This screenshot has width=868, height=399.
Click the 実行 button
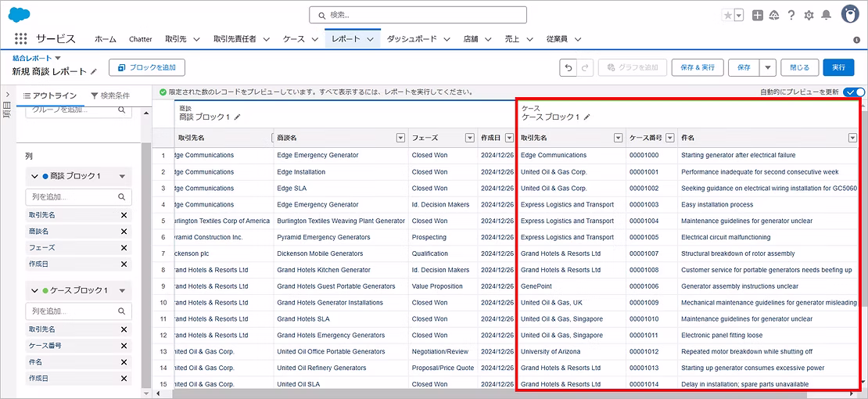(x=838, y=67)
